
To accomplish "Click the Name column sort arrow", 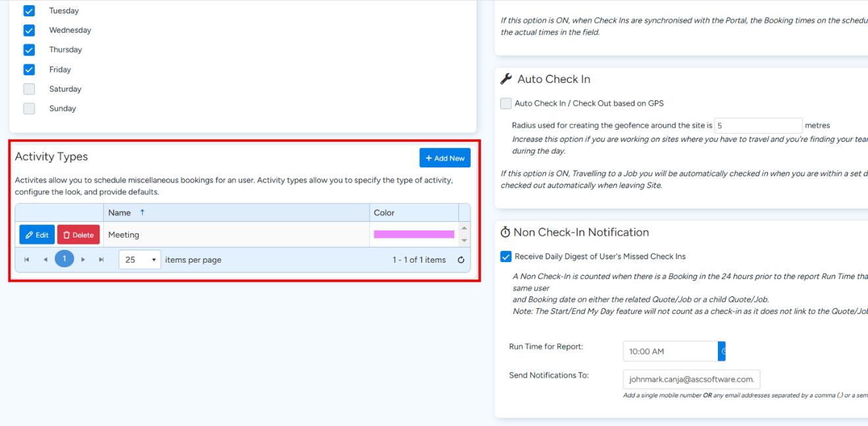I will pyautogui.click(x=142, y=213).
